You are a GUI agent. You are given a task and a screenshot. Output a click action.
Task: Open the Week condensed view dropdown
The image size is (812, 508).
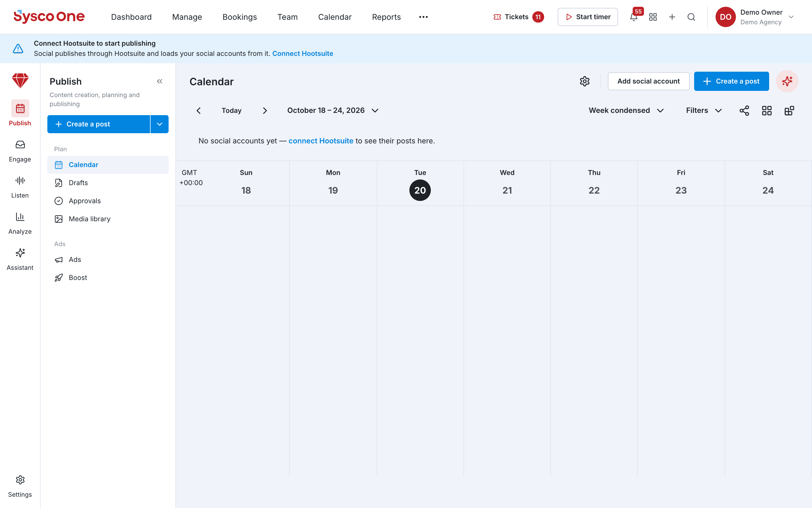coord(626,111)
